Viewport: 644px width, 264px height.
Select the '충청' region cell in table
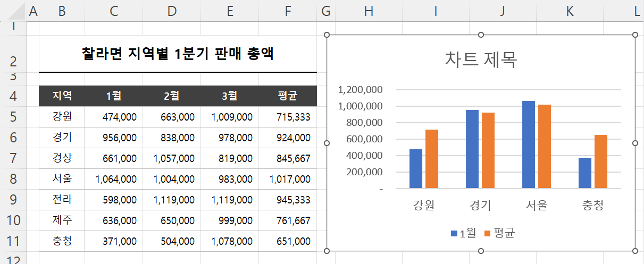pos(62,241)
